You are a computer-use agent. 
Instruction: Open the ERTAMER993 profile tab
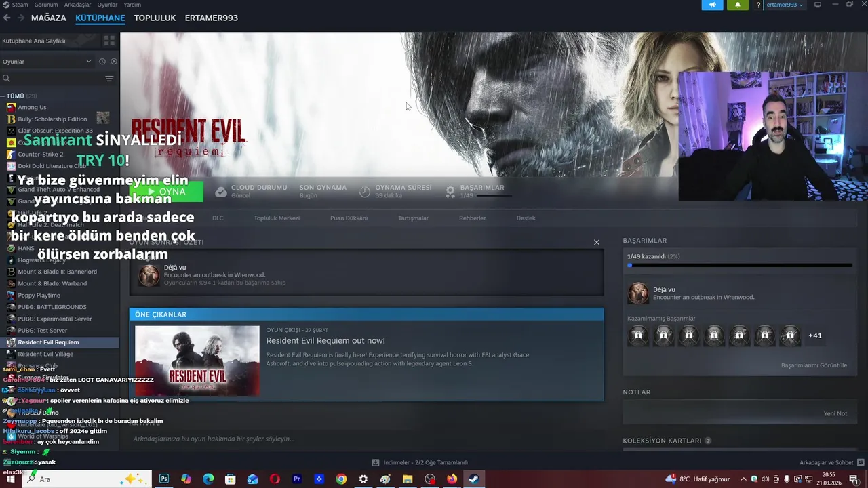click(211, 18)
